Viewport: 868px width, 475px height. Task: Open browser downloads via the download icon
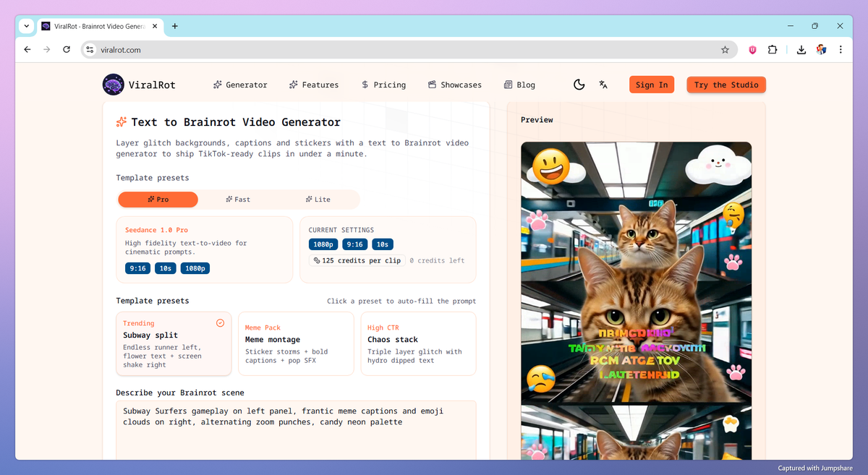coord(801,50)
